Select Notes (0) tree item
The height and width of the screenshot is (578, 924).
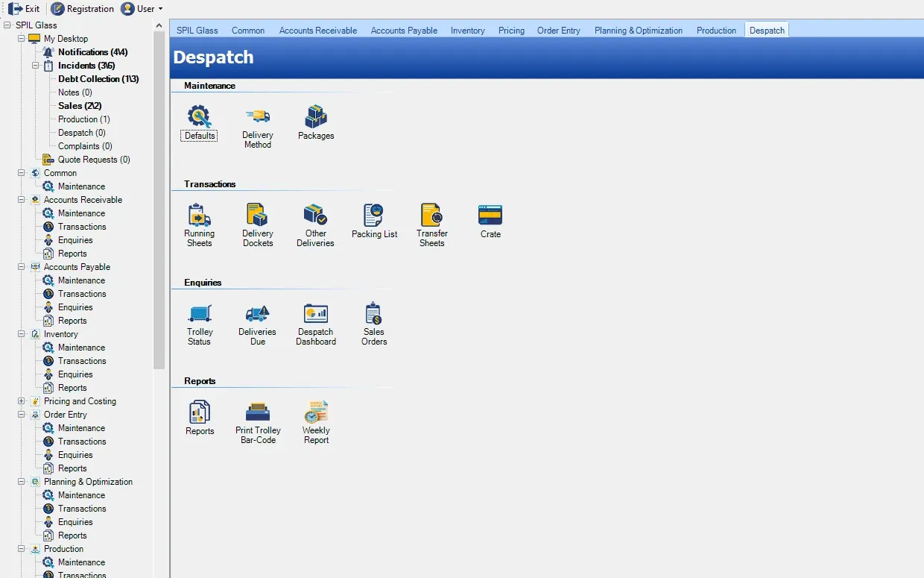(75, 92)
